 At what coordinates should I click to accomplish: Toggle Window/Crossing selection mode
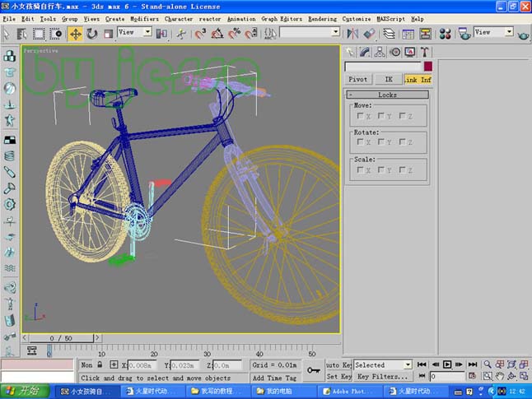click(x=55, y=34)
